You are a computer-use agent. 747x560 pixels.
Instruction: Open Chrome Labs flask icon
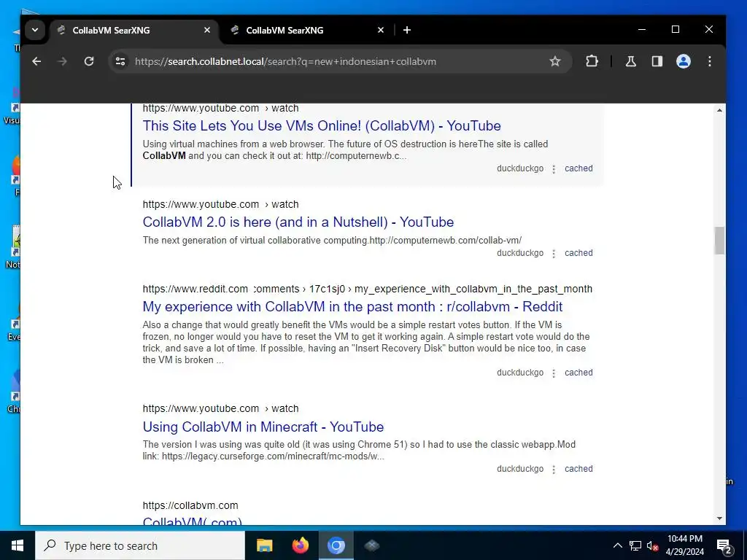pos(631,61)
